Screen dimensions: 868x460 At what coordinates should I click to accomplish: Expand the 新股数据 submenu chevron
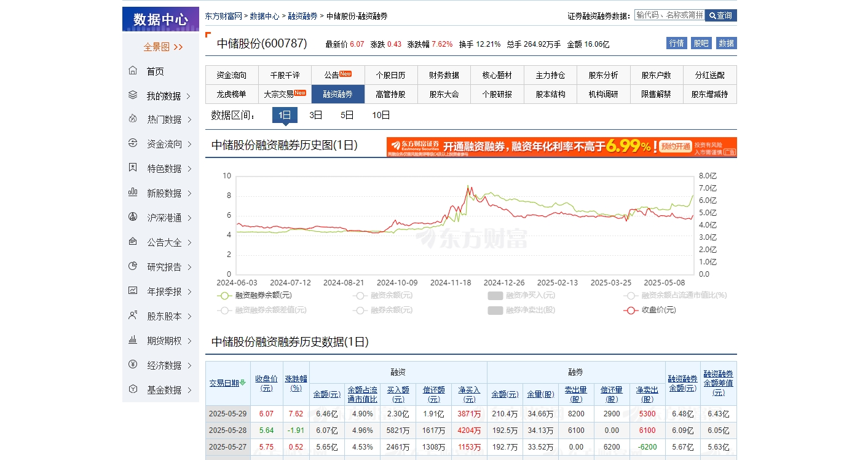(x=189, y=193)
